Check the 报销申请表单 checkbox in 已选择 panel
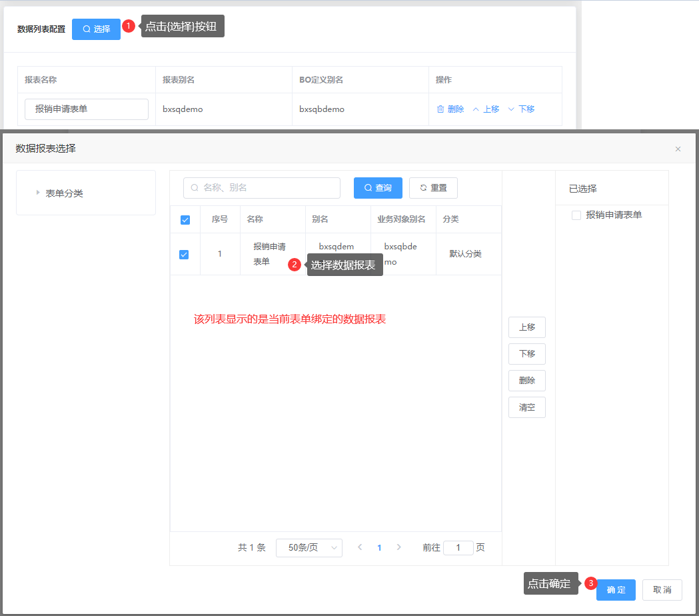This screenshot has height=616, width=699. point(576,215)
